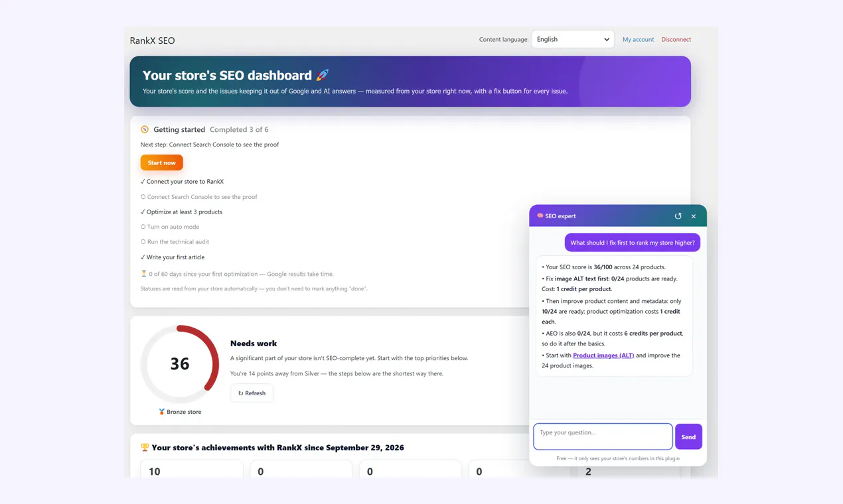Image resolution: width=843 pixels, height=504 pixels.
Task: Click the orange Start now button
Action: pyautogui.click(x=161, y=162)
